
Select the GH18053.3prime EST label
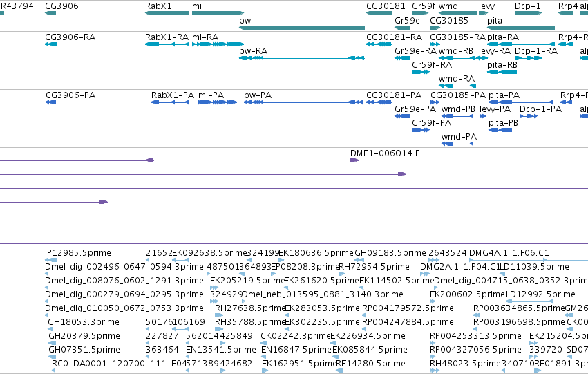84,322
